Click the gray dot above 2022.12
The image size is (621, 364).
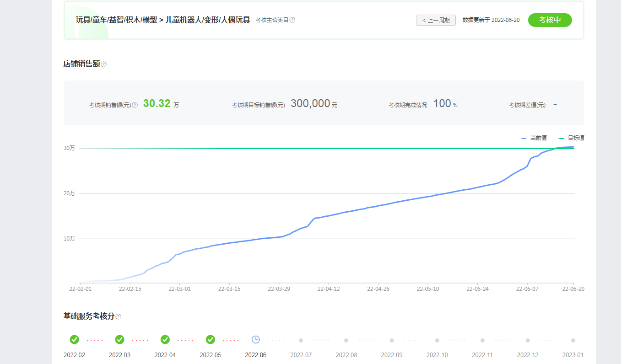point(528,340)
